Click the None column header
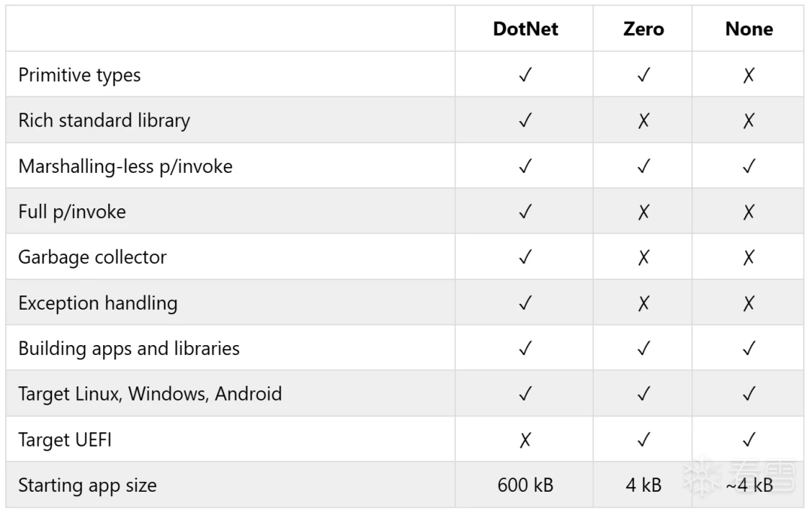This screenshot has height=515, width=812. (749, 29)
